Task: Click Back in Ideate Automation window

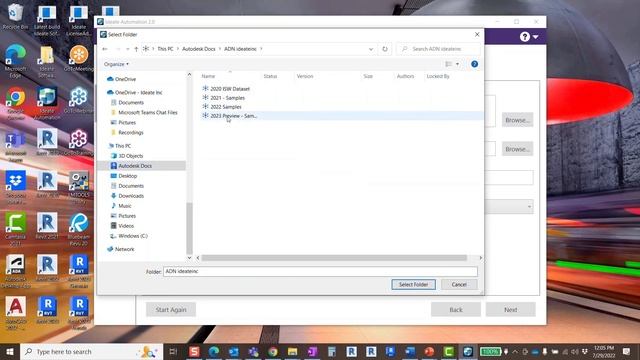Action: (456, 310)
